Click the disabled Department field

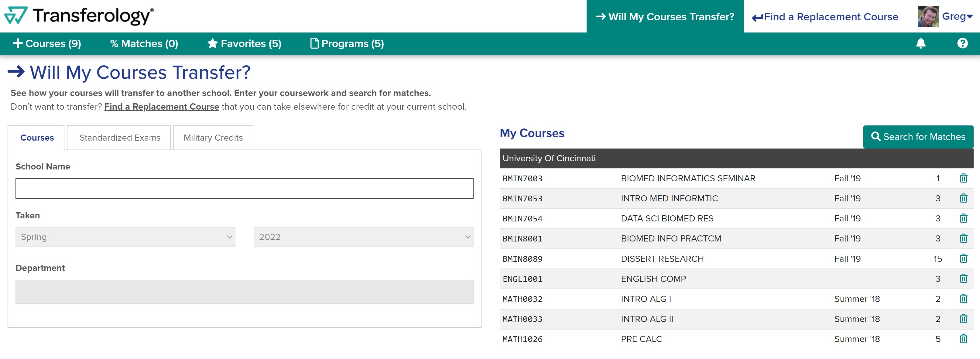244,292
